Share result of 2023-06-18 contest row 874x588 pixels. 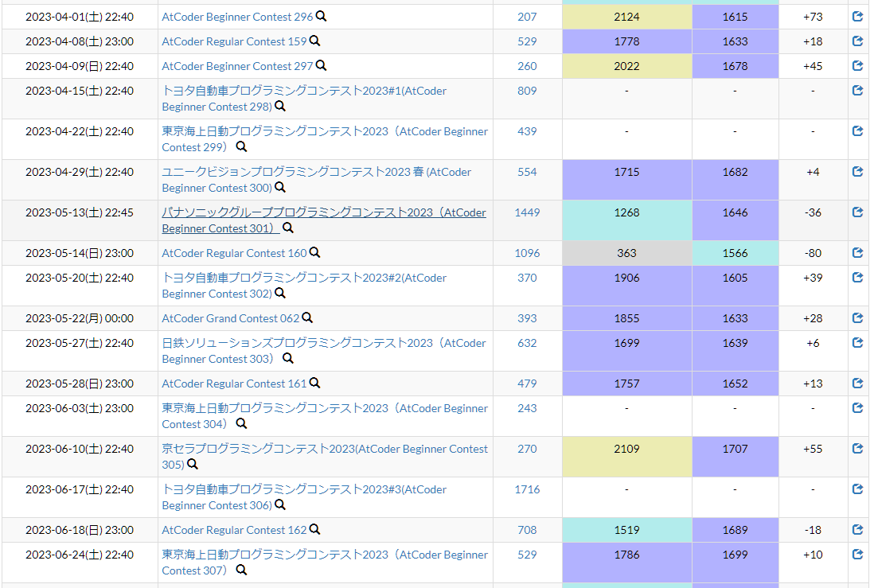tap(858, 530)
